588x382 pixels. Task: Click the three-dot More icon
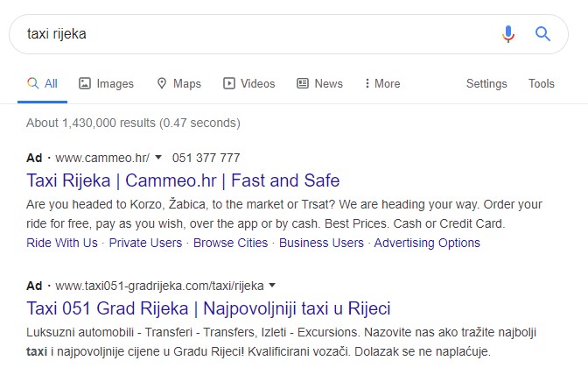(x=367, y=83)
